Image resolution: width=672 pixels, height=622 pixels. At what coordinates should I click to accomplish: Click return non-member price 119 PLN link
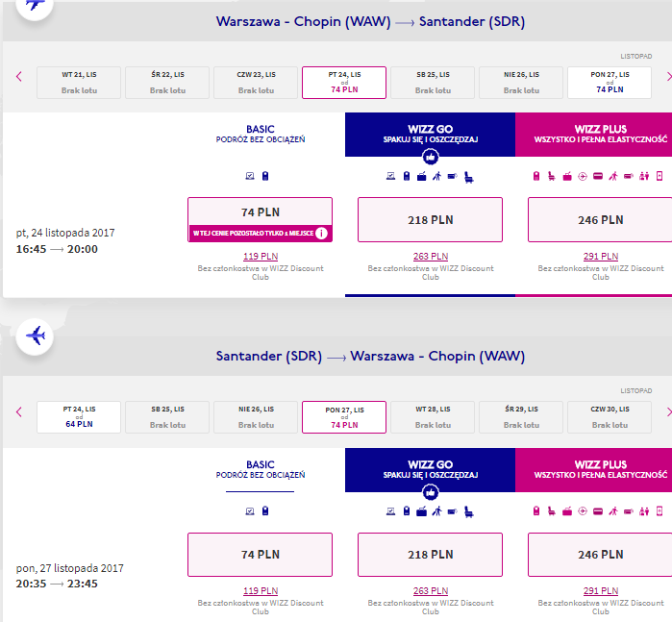261,590
